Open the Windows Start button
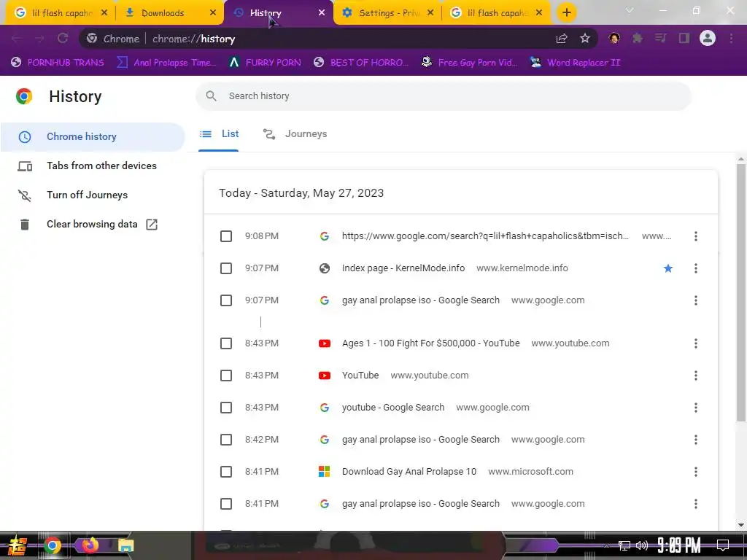 click(x=18, y=545)
